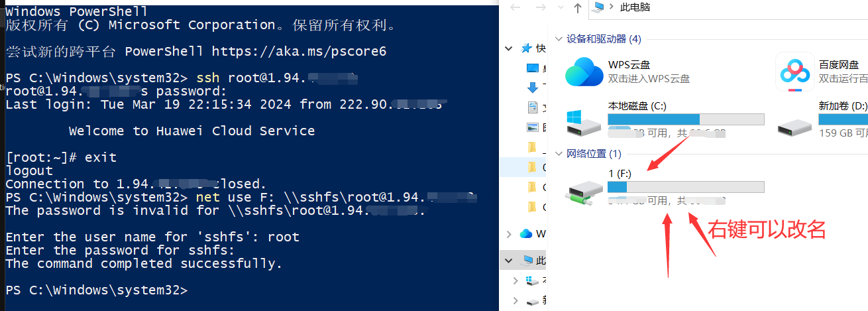
Task: Select the Documents item in Quick access
Action: [x=535, y=107]
